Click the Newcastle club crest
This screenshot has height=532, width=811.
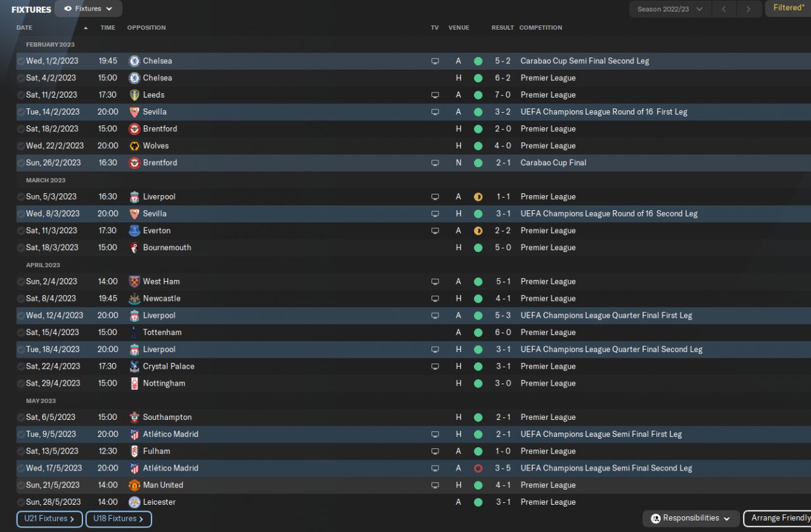pyautogui.click(x=134, y=298)
